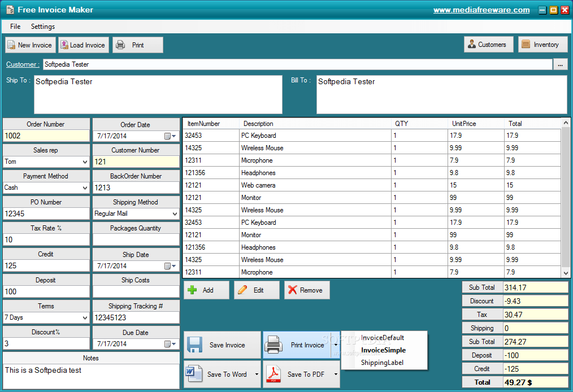Click the item list vertical scrollbar
This screenshot has height=392, width=573.
(x=567, y=198)
